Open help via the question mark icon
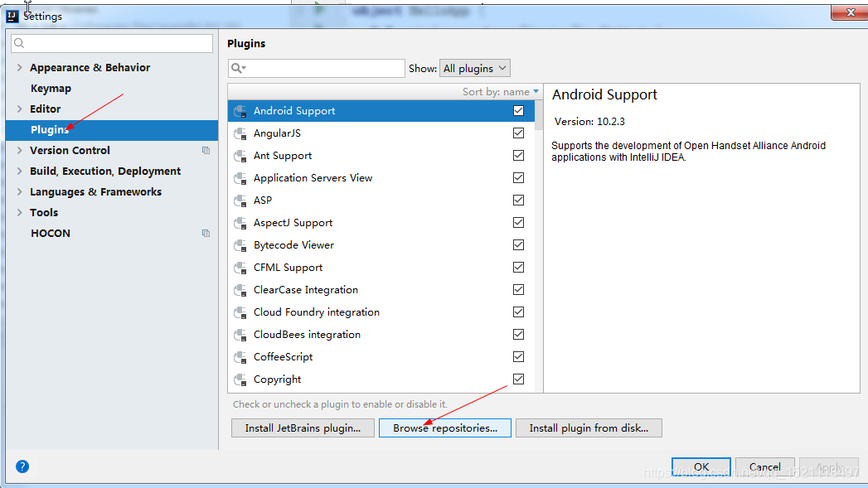Viewport: 868px width, 488px height. coord(22,466)
